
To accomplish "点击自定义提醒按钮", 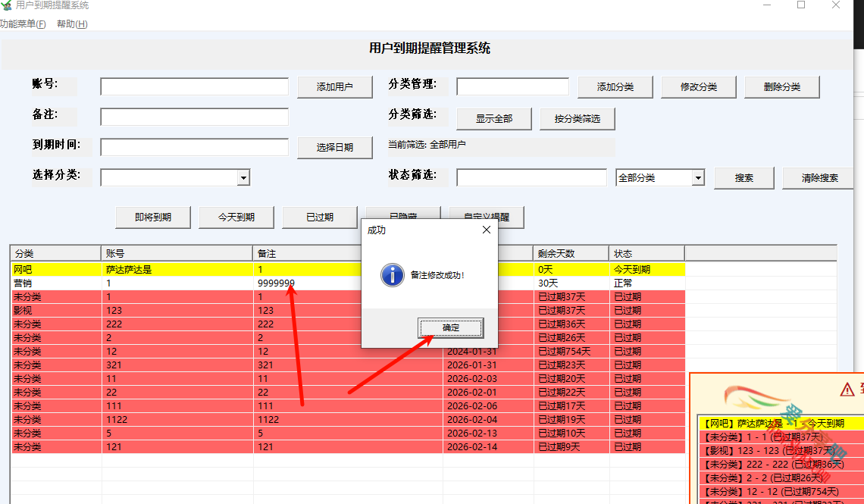I will pyautogui.click(x=486, y=218).
